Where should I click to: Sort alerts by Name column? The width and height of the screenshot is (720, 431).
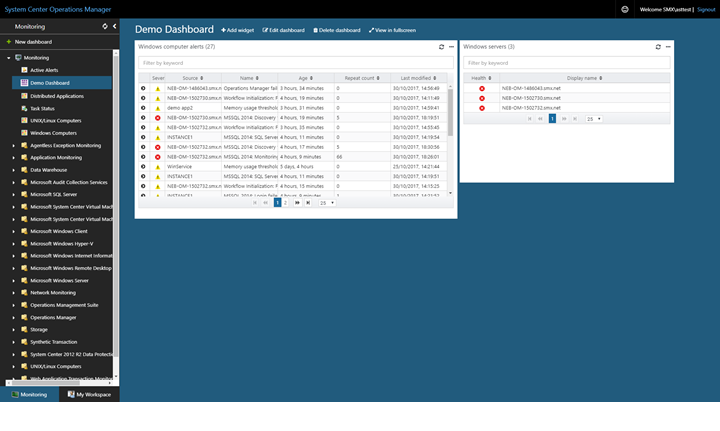(249, 78)
